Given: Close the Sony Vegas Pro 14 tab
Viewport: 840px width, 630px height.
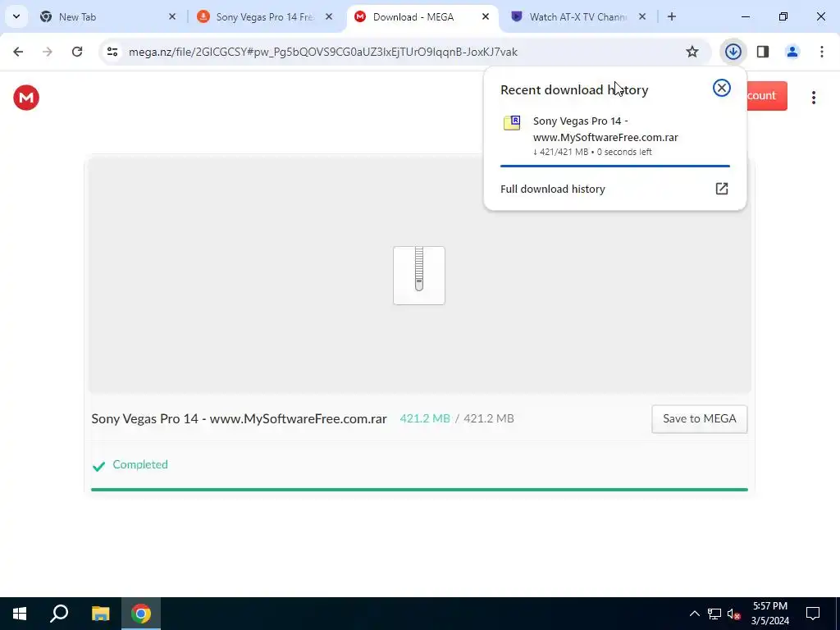Looking at the screenshot, I should pos(329,16).
